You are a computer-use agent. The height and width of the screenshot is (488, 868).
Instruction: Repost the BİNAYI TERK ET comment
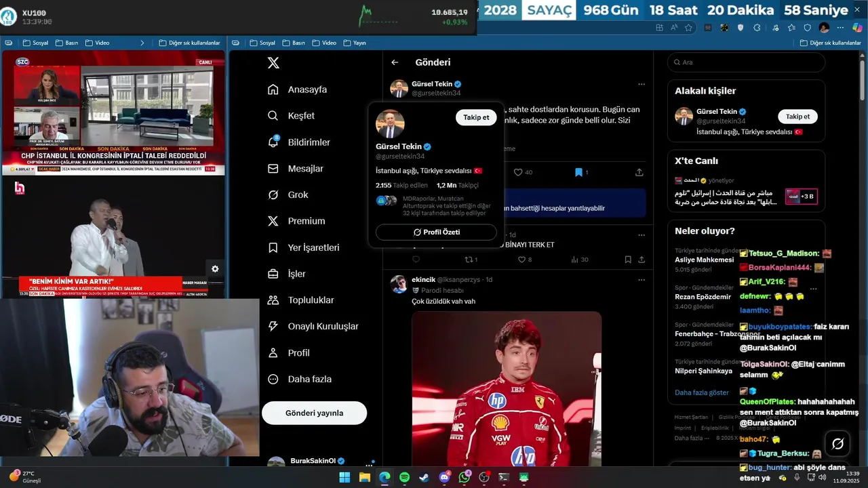[471, 260]
